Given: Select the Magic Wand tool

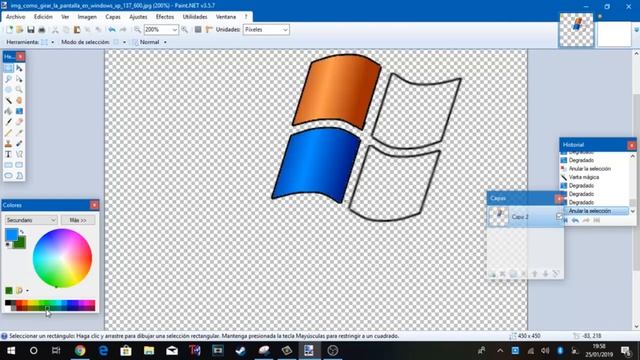Looking at the screenshot, I should [x=8, y=100].
